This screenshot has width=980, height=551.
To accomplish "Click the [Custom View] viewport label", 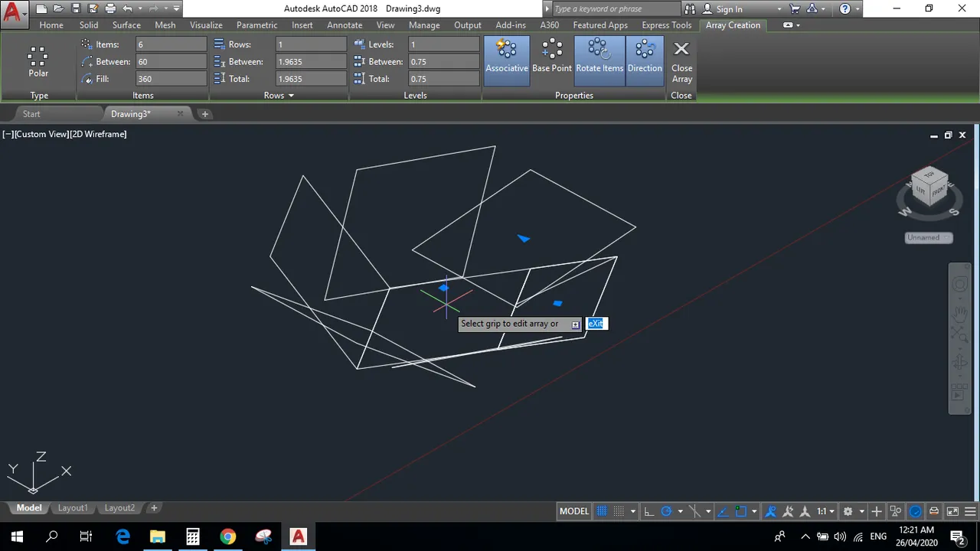I will click(x=41, y=134).
